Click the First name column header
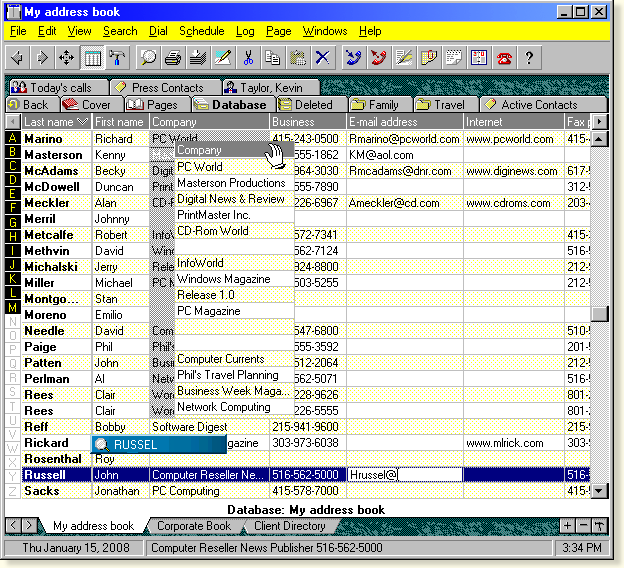 (121, 122)
